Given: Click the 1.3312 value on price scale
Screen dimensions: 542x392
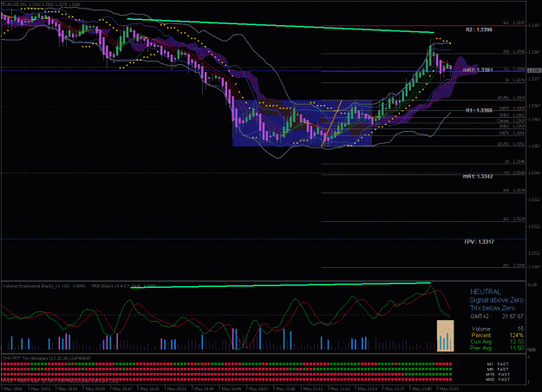Looking at the screenshot, I should point(534,253).
